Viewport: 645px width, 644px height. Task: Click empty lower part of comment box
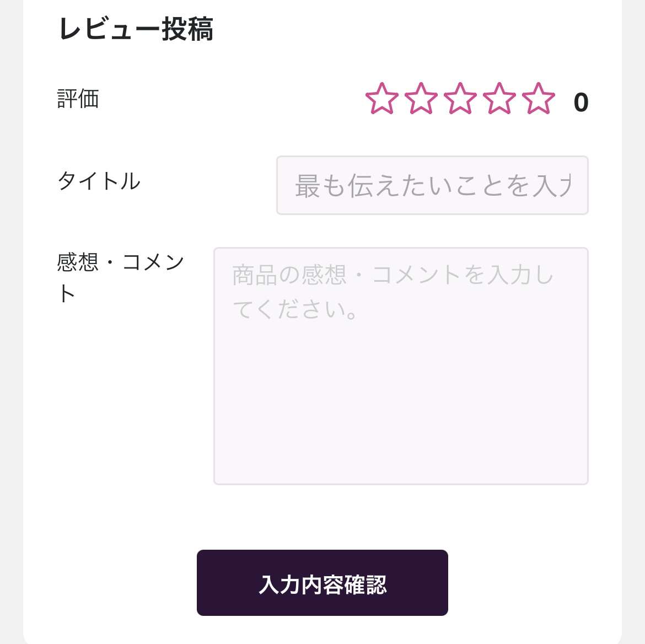click(401, 419)
